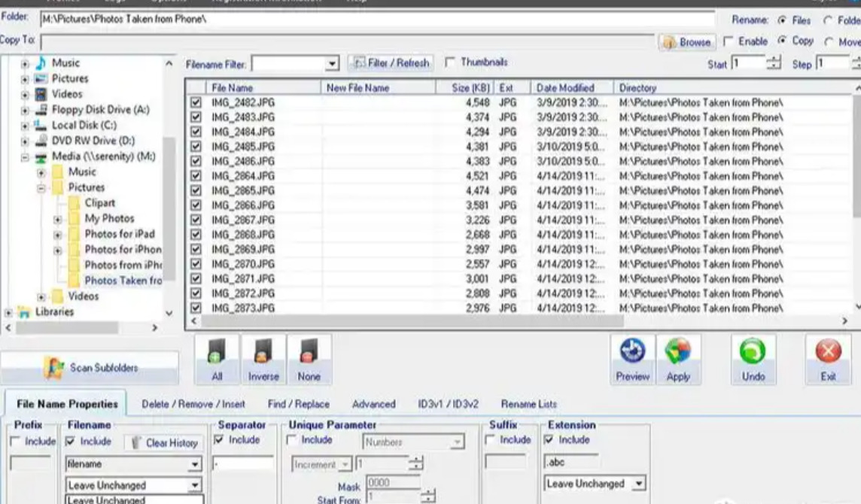Uncheck the IMG_2485.JPG file checkbox

196,147
